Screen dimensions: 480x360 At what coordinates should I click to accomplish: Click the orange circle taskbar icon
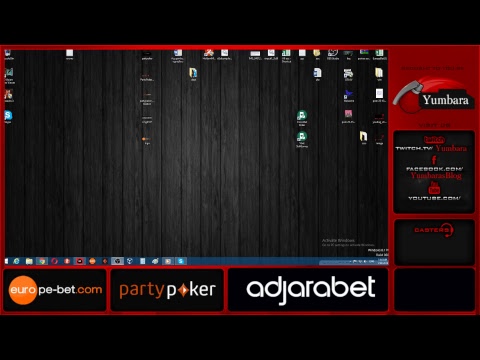92,261
